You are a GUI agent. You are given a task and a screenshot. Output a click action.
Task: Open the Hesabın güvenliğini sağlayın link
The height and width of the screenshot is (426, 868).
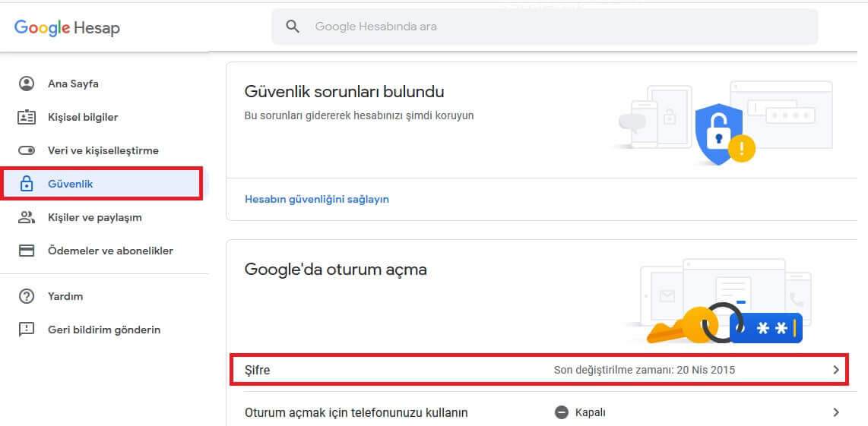[317, 199]
